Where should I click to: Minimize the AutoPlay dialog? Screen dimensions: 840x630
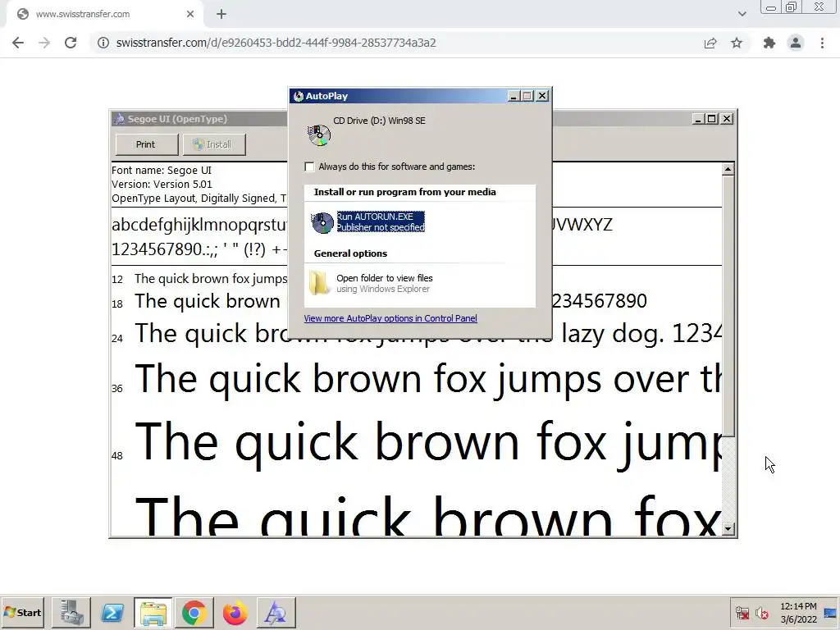coord(514,96)
